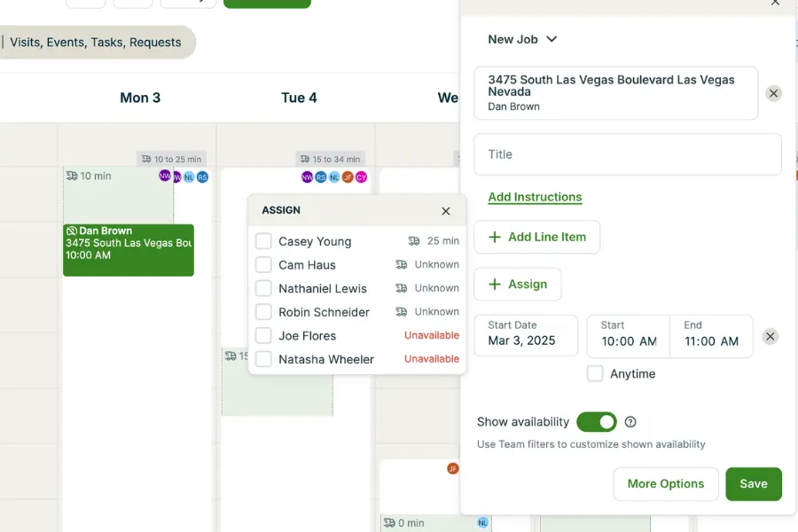
Task: Tick the Natasha Wheeler checkbox
Action: point(263,359)
